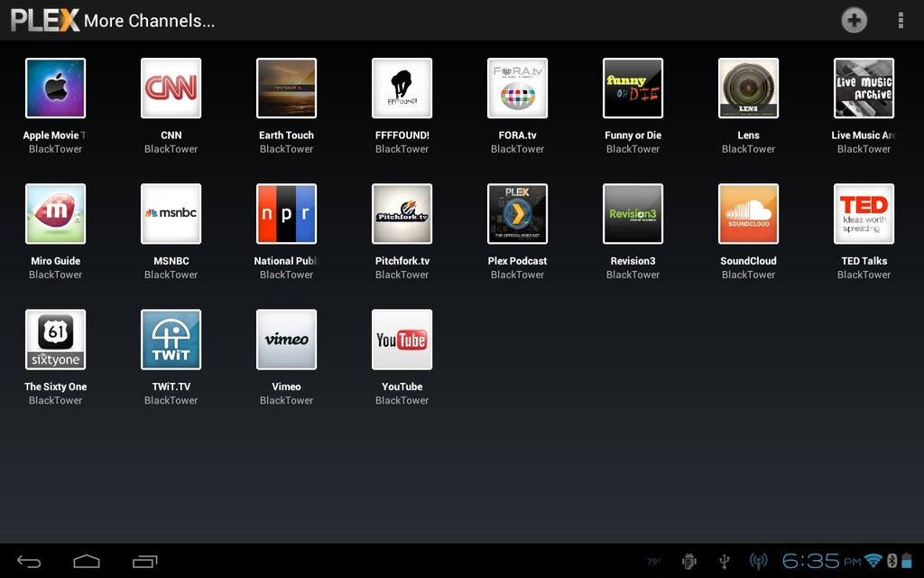
Task: Click the add (plus) button
Action: tap(854, 21)
